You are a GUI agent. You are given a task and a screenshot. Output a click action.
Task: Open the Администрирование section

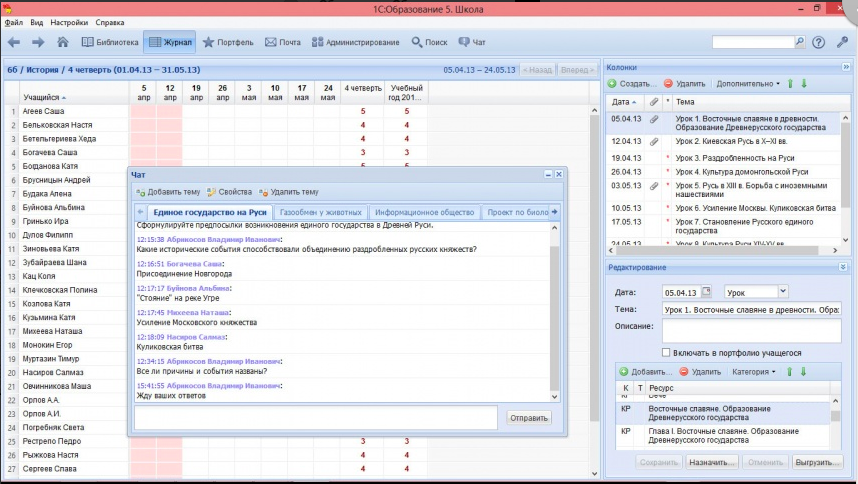coord(356,42)
